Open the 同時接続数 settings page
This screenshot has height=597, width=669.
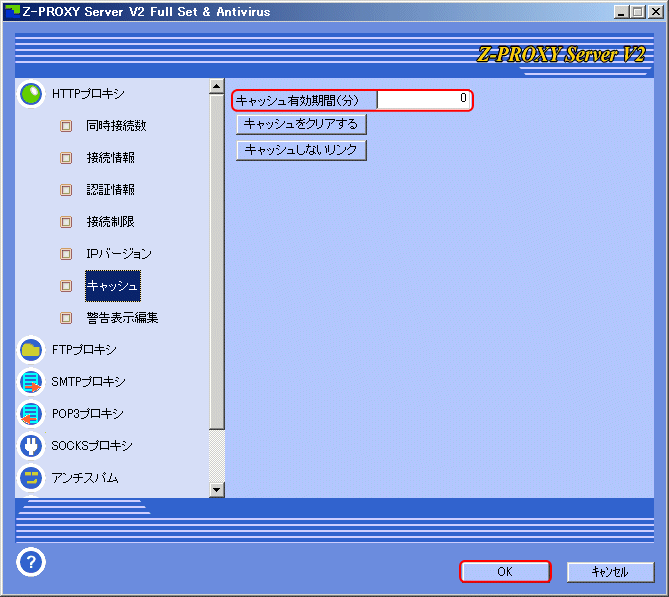pyautogui.click(x=116, y=126)
